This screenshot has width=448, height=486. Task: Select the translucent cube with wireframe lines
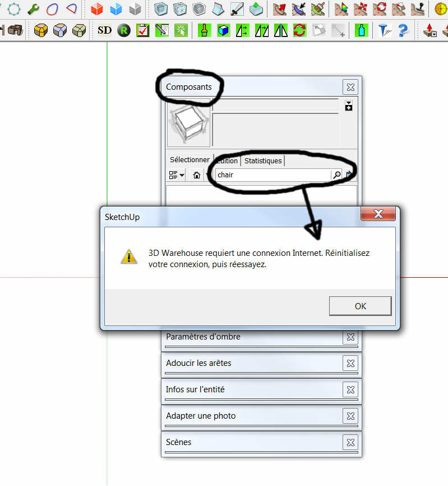(x=180, y=8)
